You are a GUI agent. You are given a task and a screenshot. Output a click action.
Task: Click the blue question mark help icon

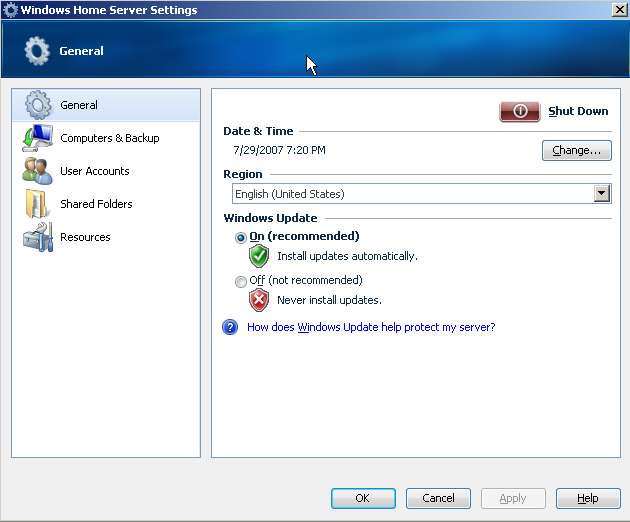(x=230, y=327)
